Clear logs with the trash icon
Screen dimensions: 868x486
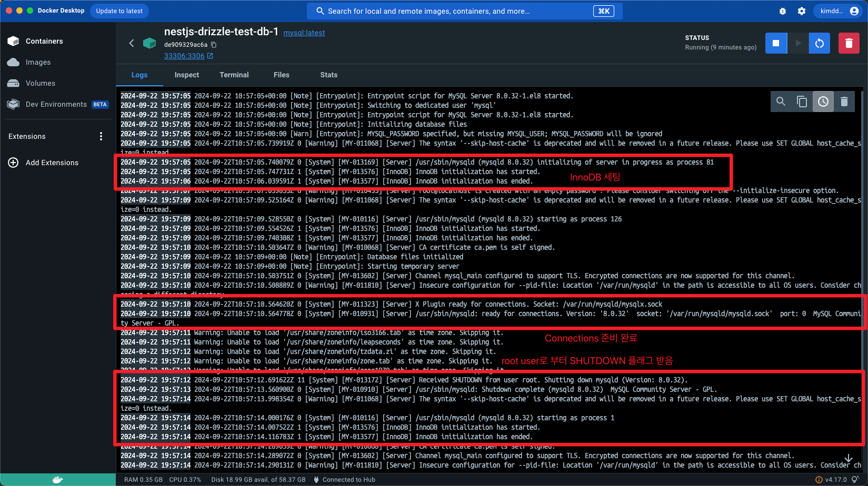tap(844, 101)
